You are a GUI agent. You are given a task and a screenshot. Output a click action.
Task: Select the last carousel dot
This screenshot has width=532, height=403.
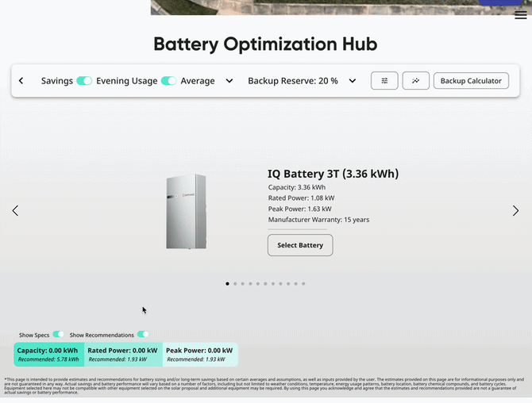pos(303,284)
